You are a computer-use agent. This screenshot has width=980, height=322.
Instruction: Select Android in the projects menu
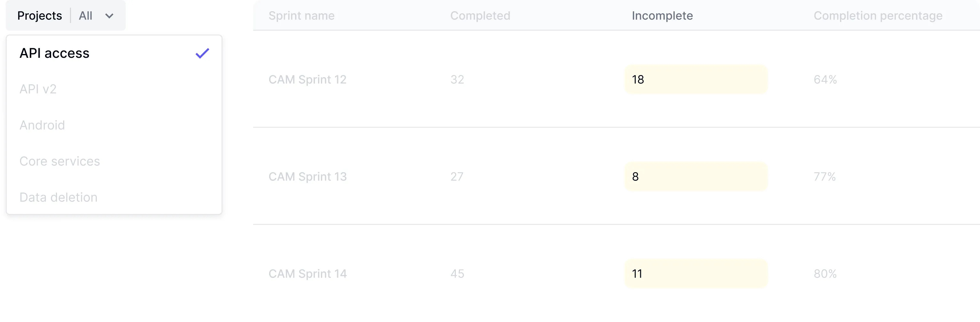[x=42, y=125]
